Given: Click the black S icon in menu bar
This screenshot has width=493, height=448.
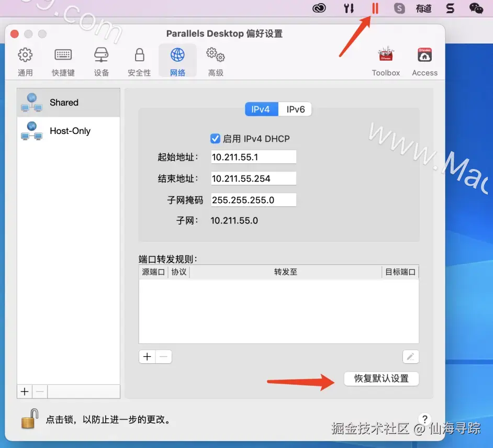Looking at the screenshot, I should (x=450, y=8).
